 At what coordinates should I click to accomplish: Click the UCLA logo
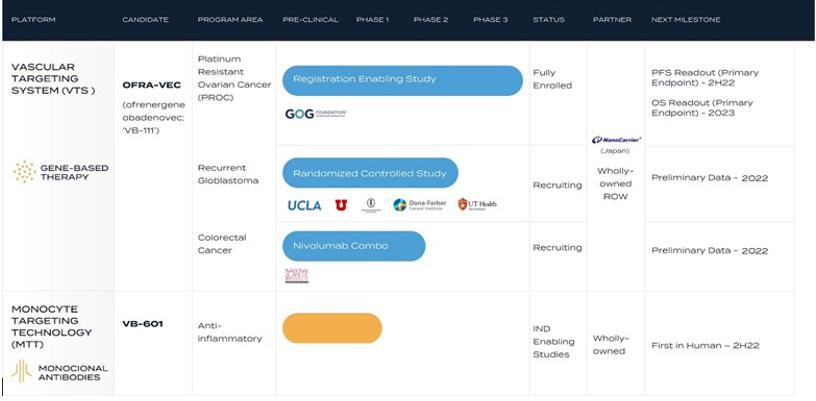(304, 205)
